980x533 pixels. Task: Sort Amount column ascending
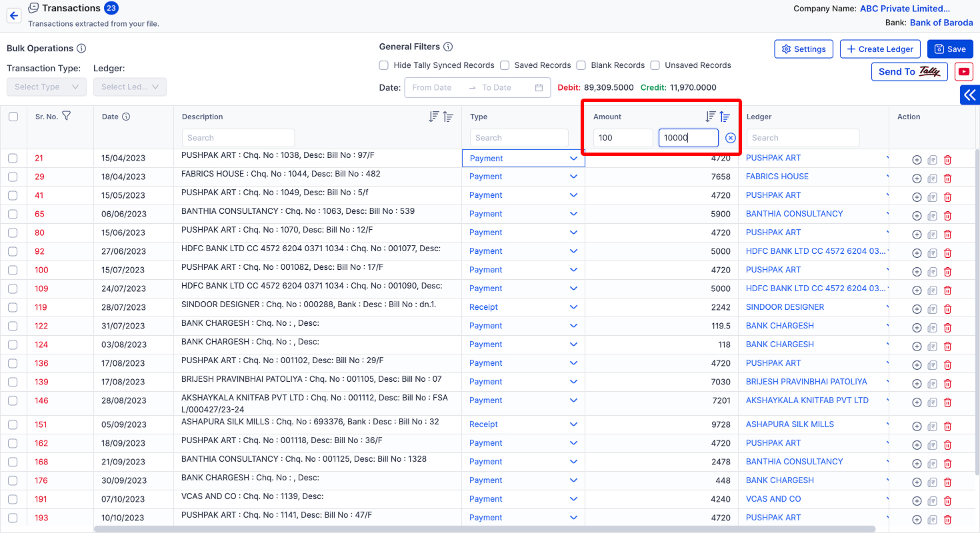pyautogui.click(x=725, y=117)
